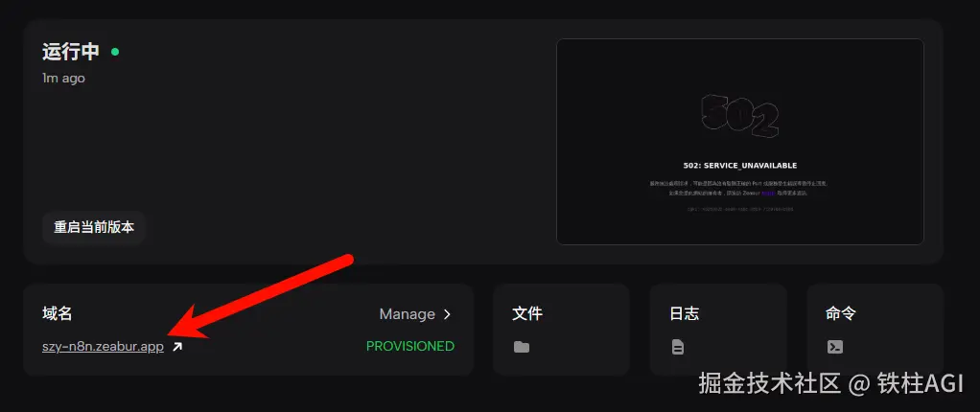Click the 运行中 status heading
This screenshot has height=412, width=980.
[x=71, y=52]
